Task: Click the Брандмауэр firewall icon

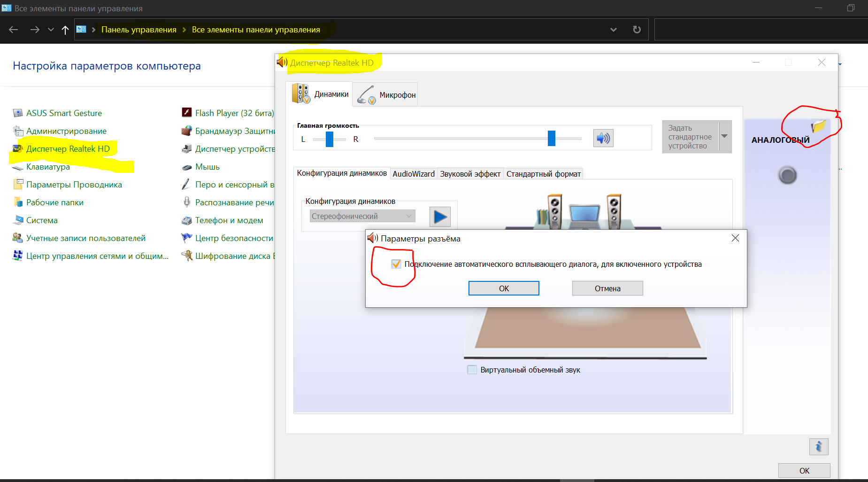Action: pos(187,131)
